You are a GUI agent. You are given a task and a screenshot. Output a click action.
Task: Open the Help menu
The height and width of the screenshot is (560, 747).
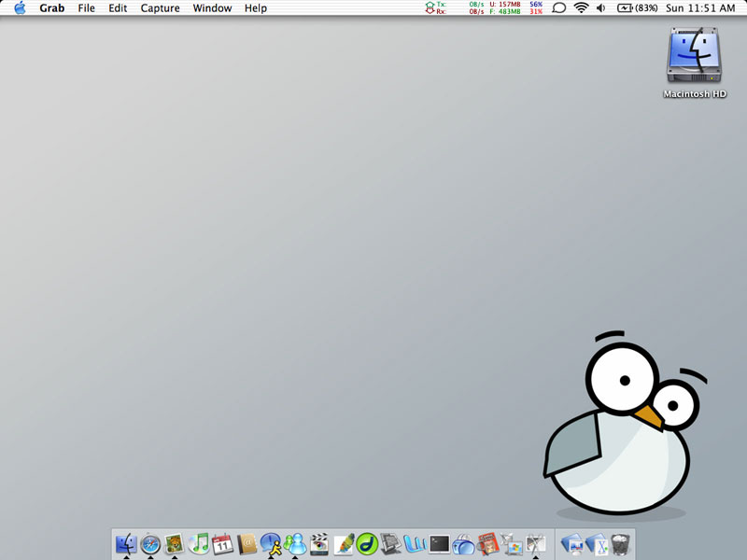[x=255, y=8]
